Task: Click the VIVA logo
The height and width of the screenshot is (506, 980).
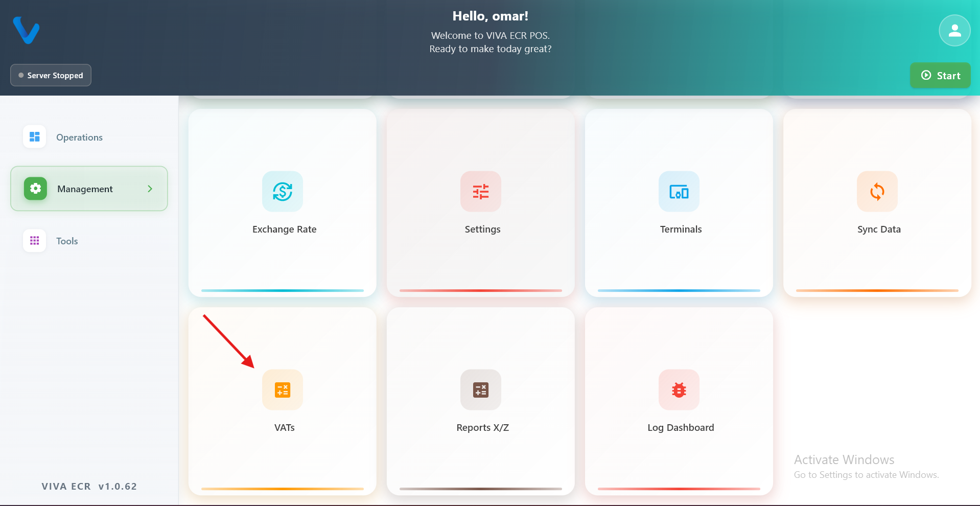Action: pyautogui.click(x=26, y=30)
